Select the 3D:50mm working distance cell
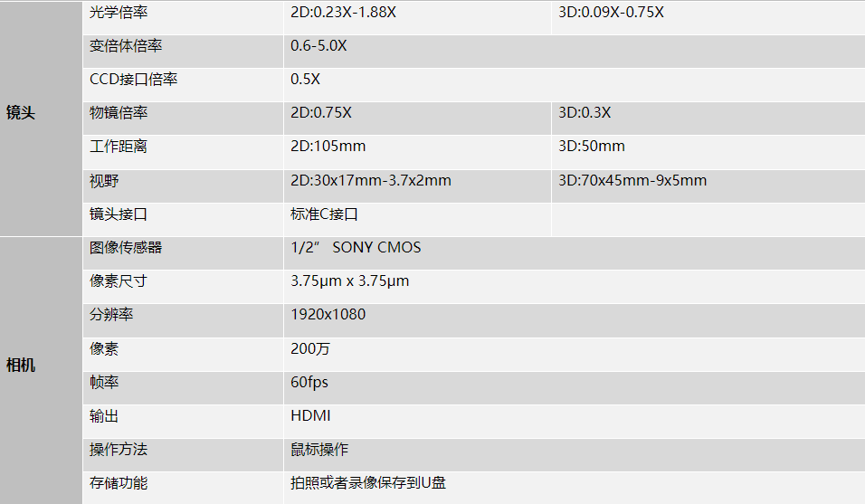 pyautogui.click(x=592, y=147)
